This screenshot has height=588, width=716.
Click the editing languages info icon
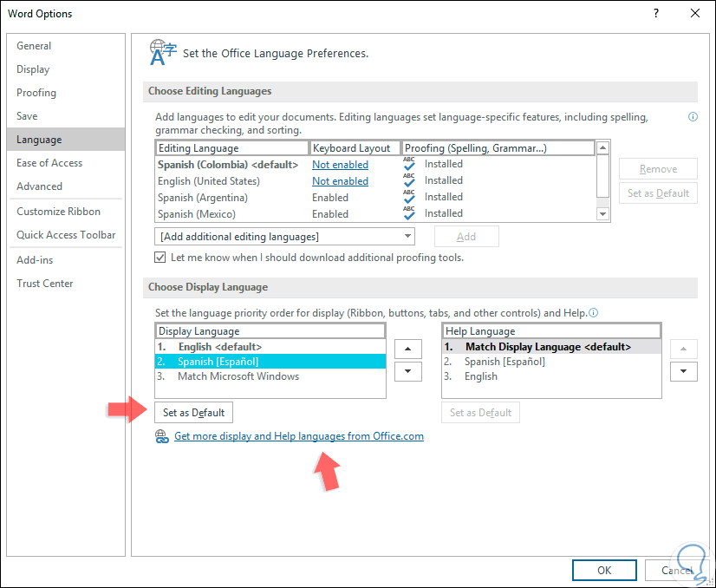pyautogui.click(x=693, y=117)
